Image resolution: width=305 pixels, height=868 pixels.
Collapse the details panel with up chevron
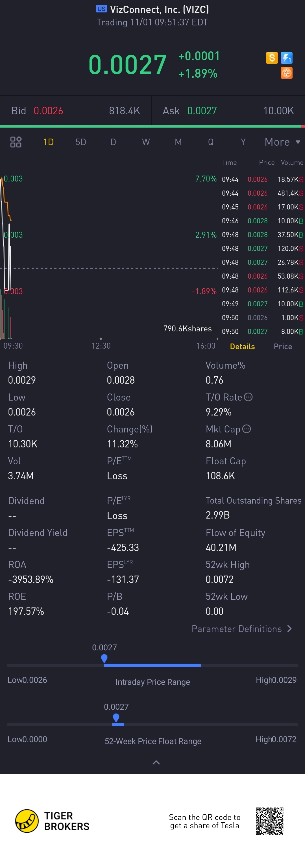[x=156, y=762]
